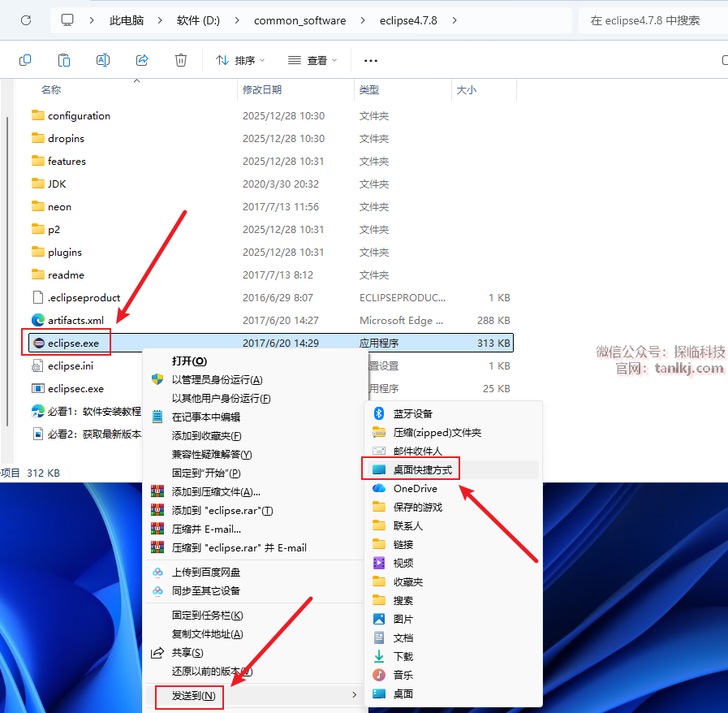Expand chevron after eclipse4.7.8 in breadcrumb
Screen dimensions: 728x713
tap(454, 20)
